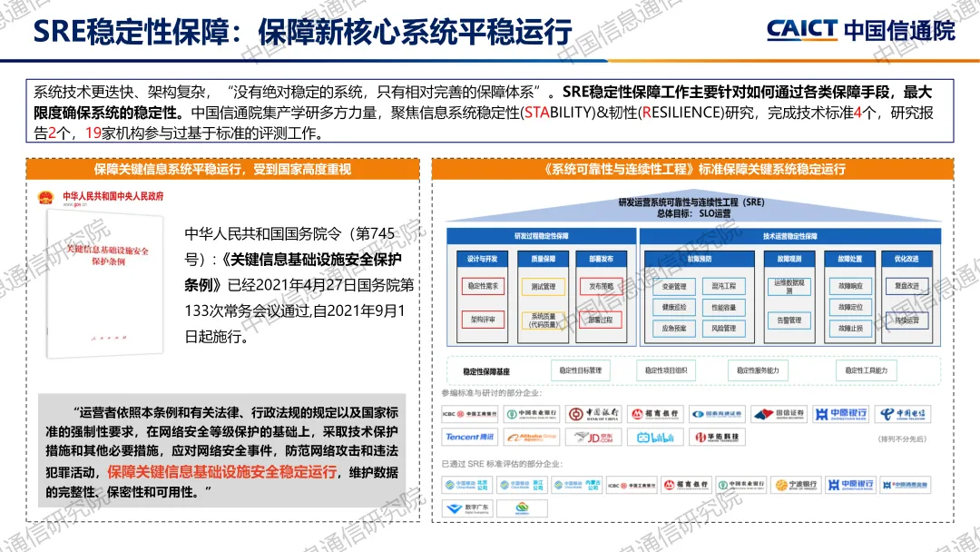Click the 数字广东 logo
Image resolution: width=980 pixels, height=552 pixels.
467,508
